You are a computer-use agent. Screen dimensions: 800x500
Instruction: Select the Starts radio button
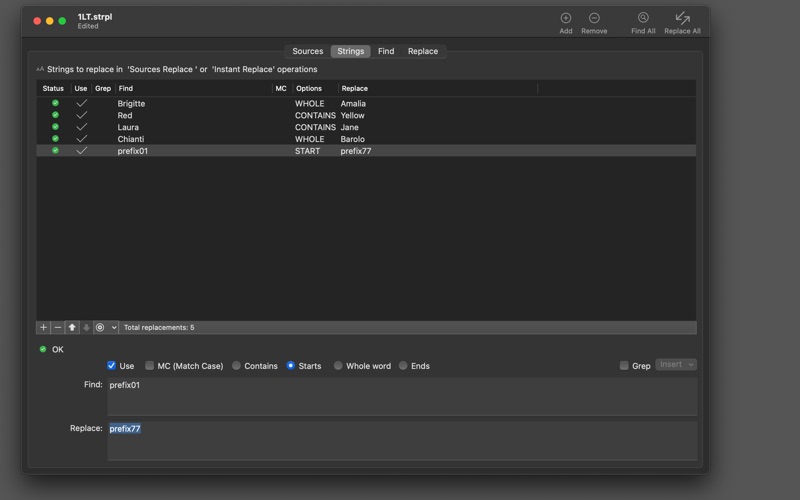pos(291,365)
